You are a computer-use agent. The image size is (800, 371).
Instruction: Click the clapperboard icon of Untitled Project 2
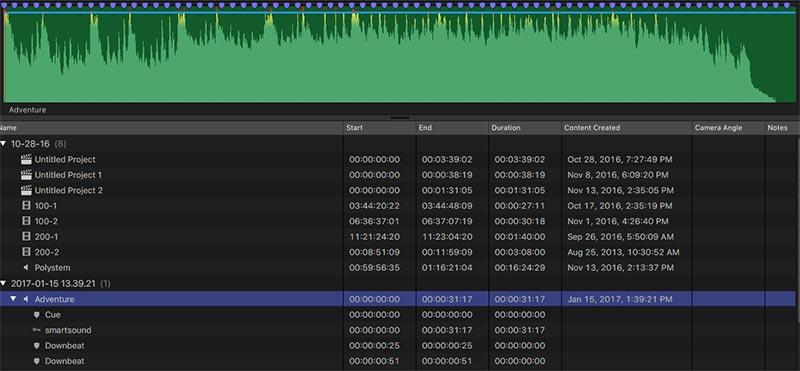[26, 190]
